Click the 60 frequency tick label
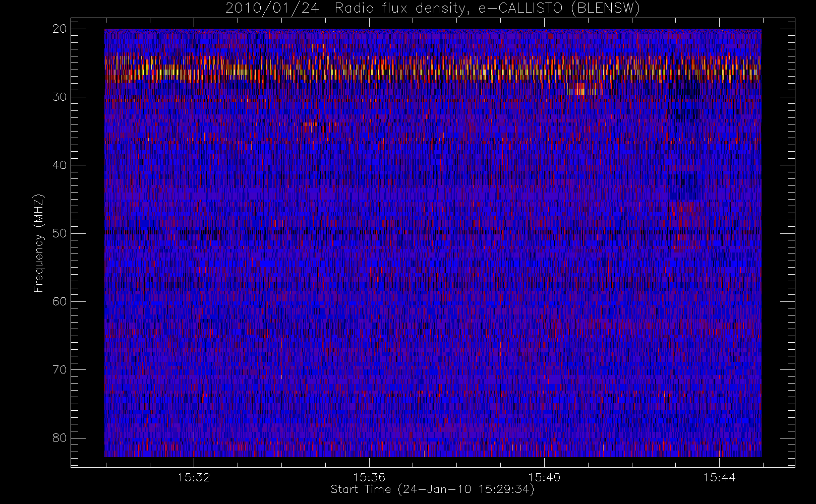 pos(60,301)
